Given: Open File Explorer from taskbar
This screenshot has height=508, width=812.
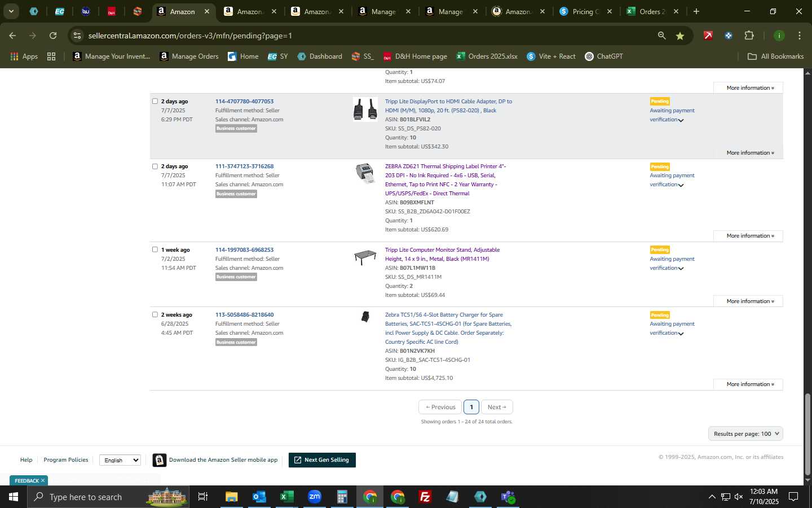Looking at the screenshot, I should click(232, 497).
